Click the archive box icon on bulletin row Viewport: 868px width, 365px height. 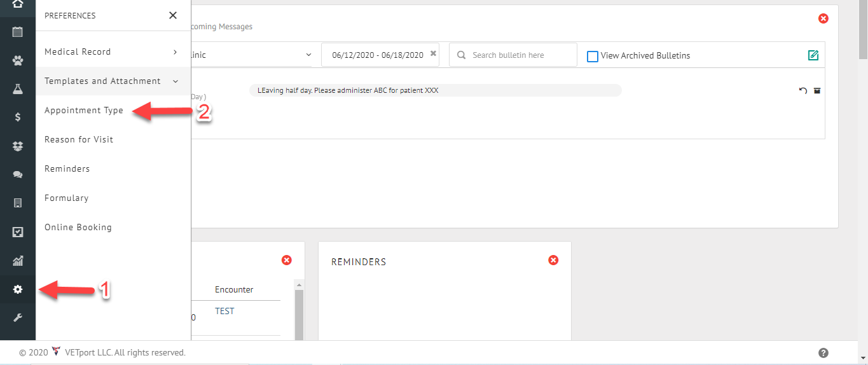coord(817,91)
